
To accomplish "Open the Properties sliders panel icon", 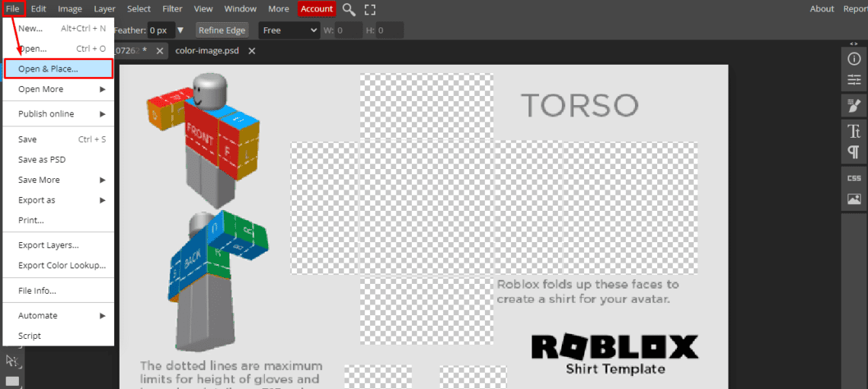I will 854,79.
